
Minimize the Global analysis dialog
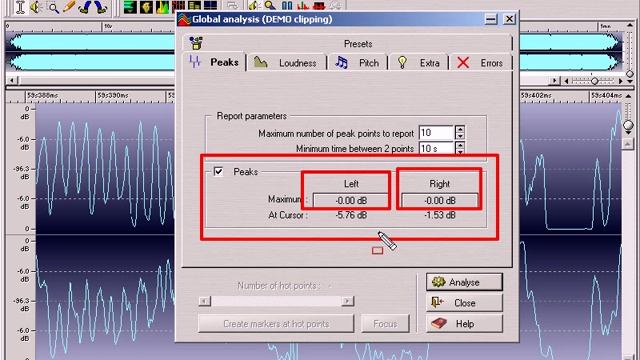point(491,19)
